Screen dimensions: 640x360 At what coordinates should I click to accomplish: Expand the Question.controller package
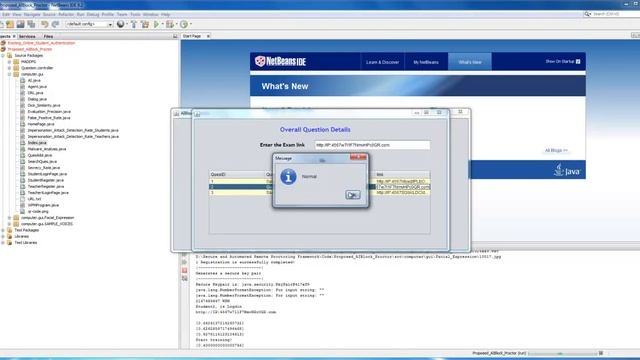click(x=10, y=68)
